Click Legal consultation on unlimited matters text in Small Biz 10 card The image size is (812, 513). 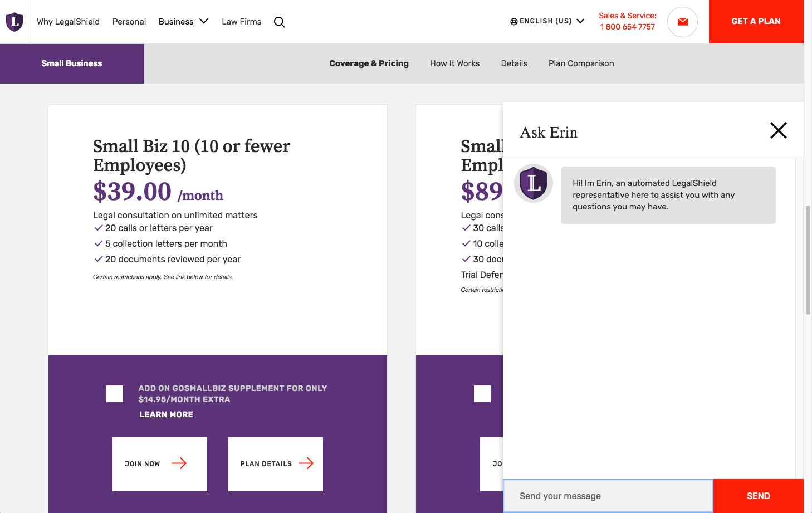pos(175,215)
